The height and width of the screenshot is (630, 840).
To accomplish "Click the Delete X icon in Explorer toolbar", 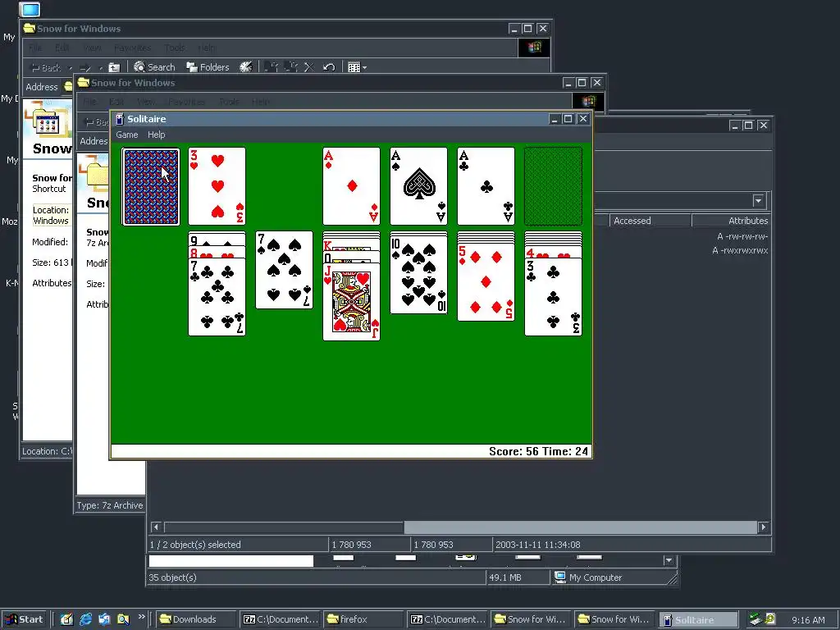I will tap(309, 67).
